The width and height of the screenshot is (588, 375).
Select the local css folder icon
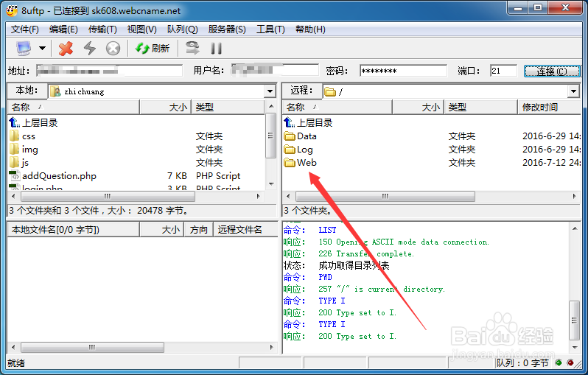point(14,136)
